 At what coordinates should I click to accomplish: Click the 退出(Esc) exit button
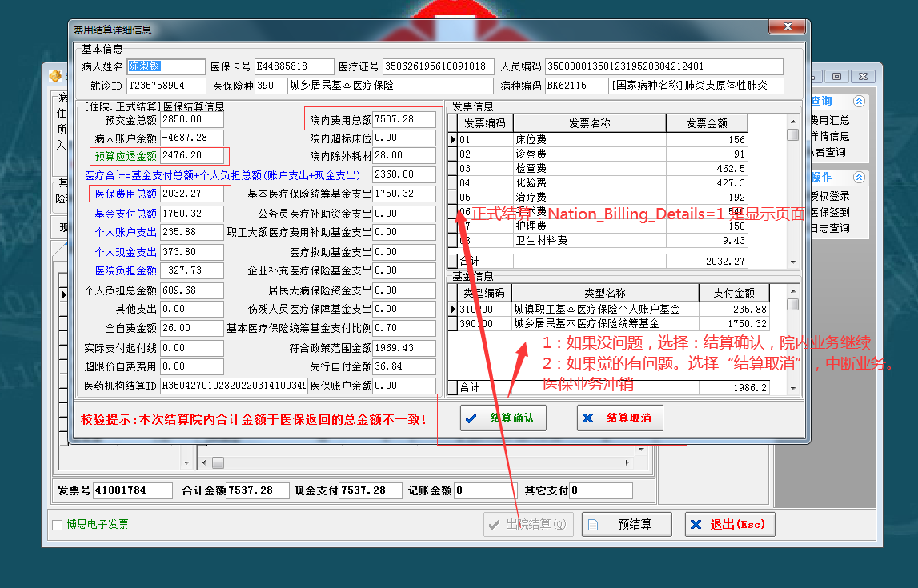(x=730, y=524)
